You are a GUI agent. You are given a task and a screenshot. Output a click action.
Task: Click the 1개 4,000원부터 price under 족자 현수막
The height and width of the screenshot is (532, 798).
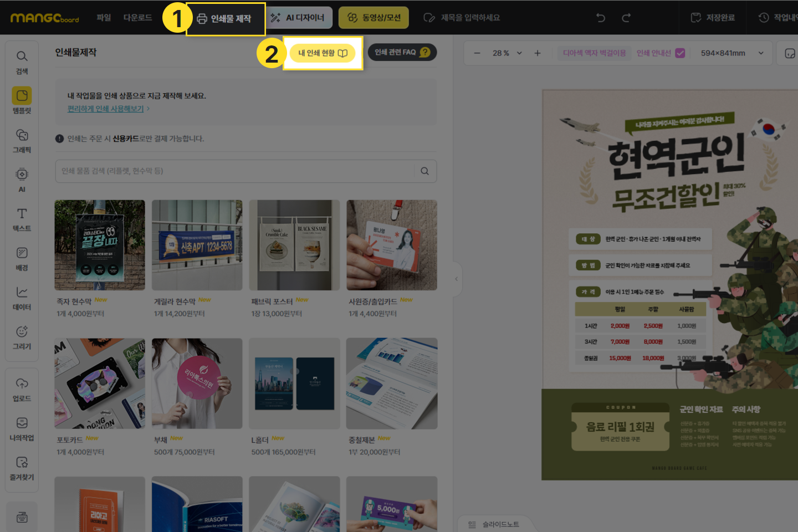80,314
